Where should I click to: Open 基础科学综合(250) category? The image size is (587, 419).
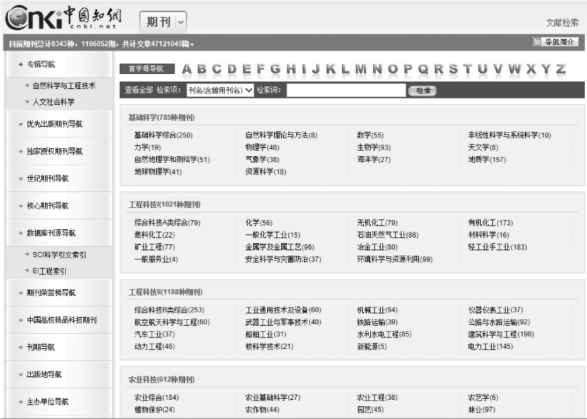pyautogui.click(x=163, y=135)
